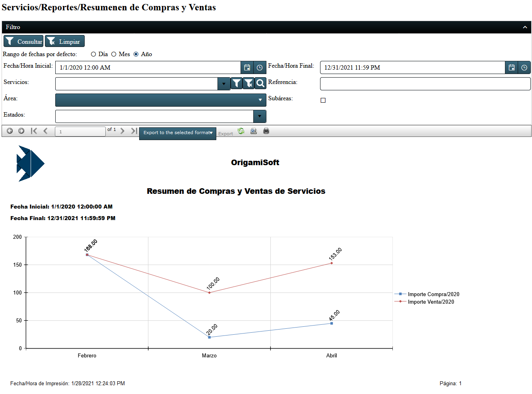Click the Servicios search magnifier icon
The image size is (532, 394).
click(x=260, y=83)
